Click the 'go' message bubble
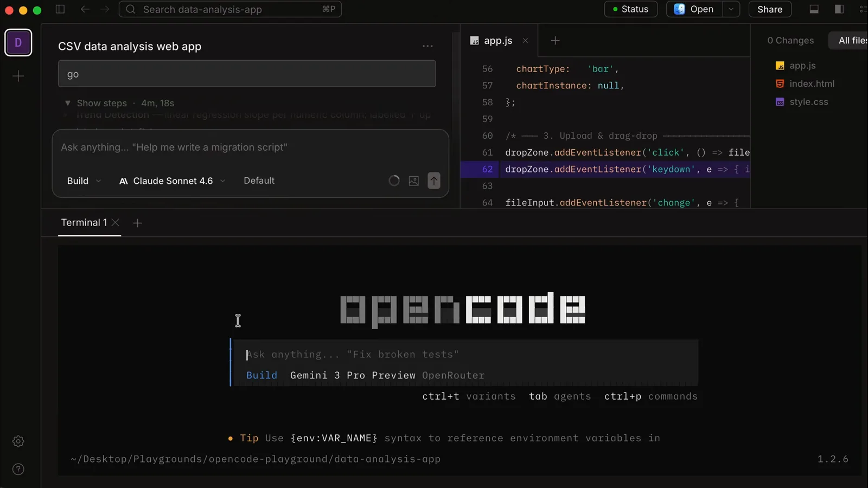 coord(247,74)
